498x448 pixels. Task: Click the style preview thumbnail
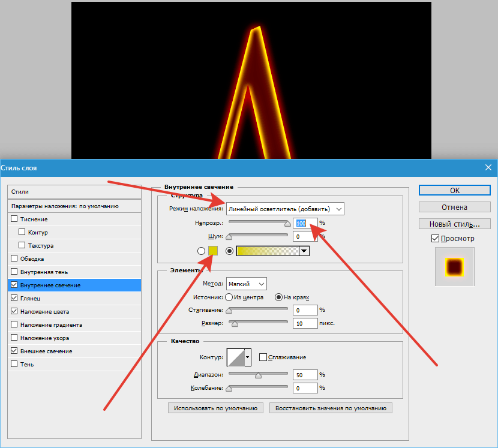click(454, 267)
